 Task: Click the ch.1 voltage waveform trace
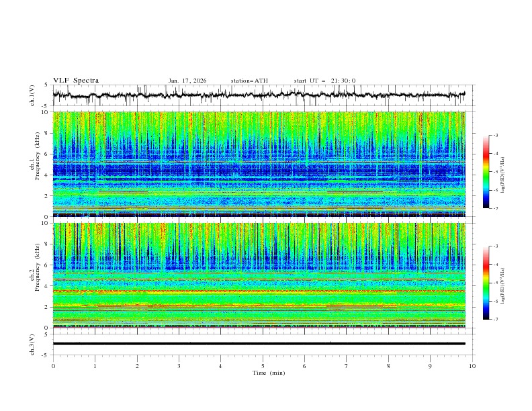point(259,95)
